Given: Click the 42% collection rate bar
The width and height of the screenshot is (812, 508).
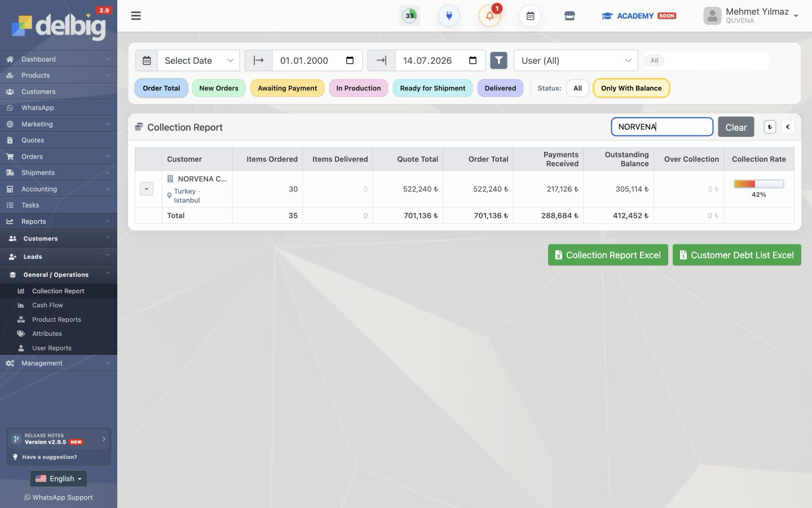Looking at the screenshot, I should (x=758, y=184).
